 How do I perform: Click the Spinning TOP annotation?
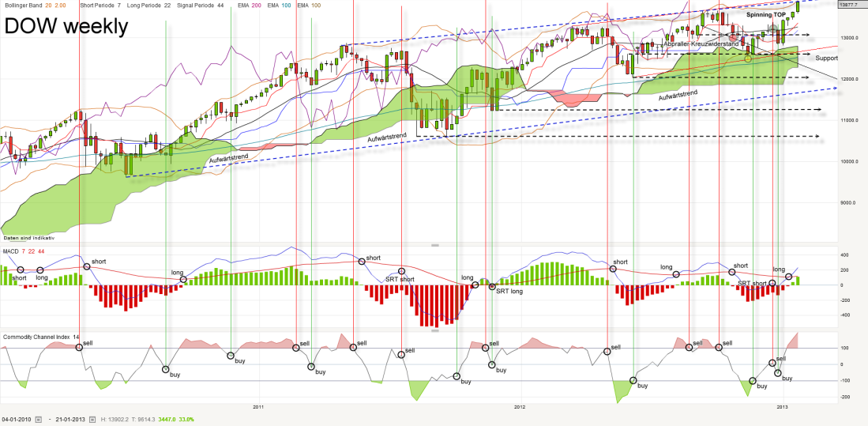tap(767, 14)
